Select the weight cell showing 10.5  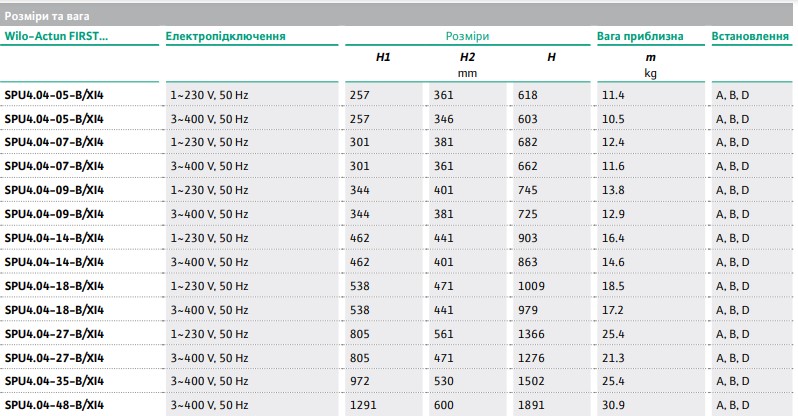pyautogui.click(x=613, y=119)
